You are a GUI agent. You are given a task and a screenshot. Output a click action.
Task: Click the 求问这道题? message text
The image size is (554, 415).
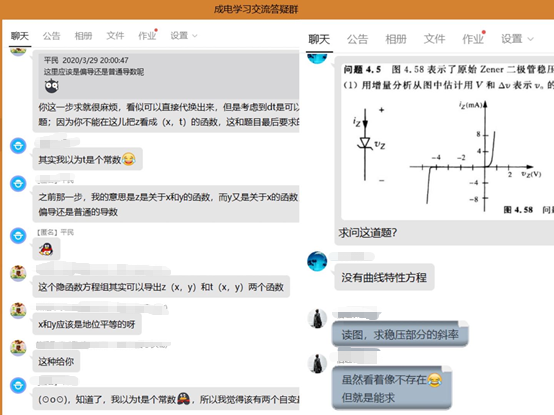(367, 233)
